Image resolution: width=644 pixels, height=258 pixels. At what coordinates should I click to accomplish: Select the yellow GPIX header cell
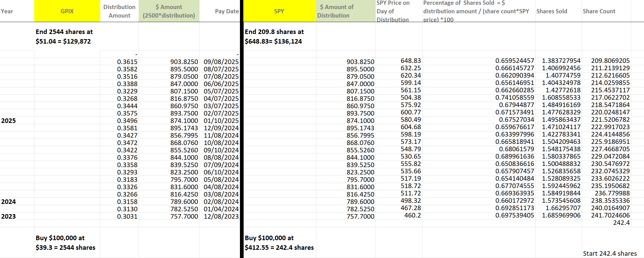pos(67,11)
